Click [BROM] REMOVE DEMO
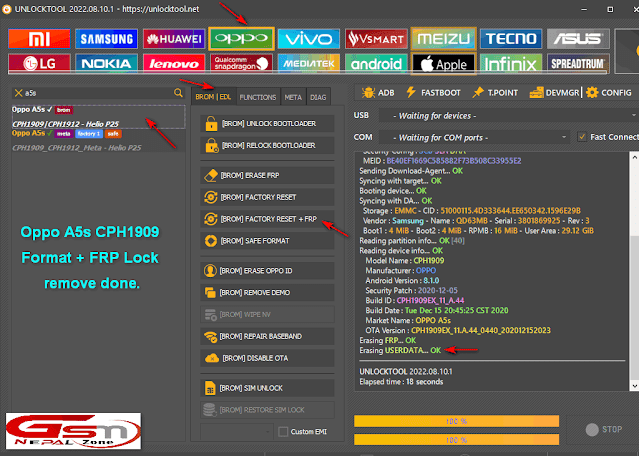This screenshot has height=456, width=639. click(x=267, y=293)
